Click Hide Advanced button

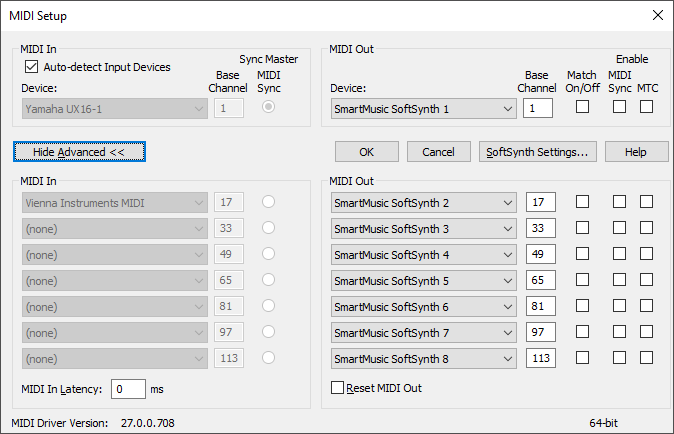[x=79, y=151]
